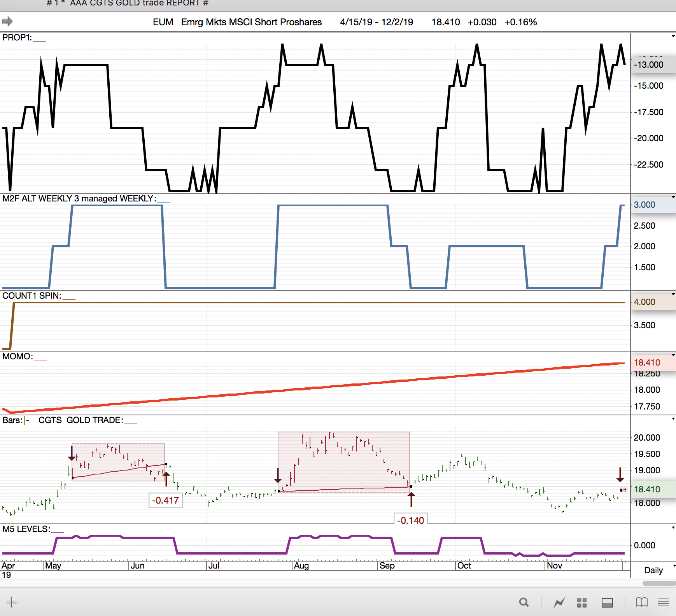This screenshot has width=676, height=616.
Task: Click the Jul label on date axis
Action: pyautogui.click(x=214, y=566)
